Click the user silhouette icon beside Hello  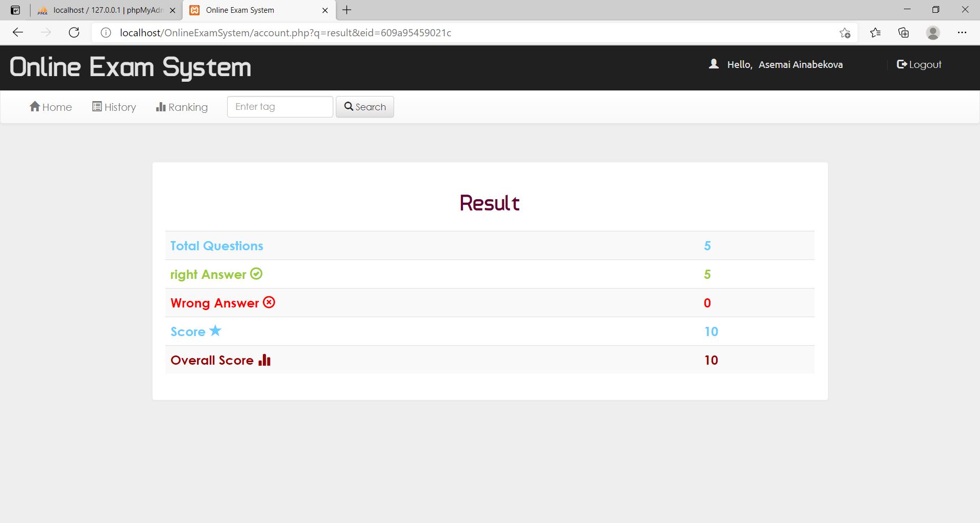point(714,64)
